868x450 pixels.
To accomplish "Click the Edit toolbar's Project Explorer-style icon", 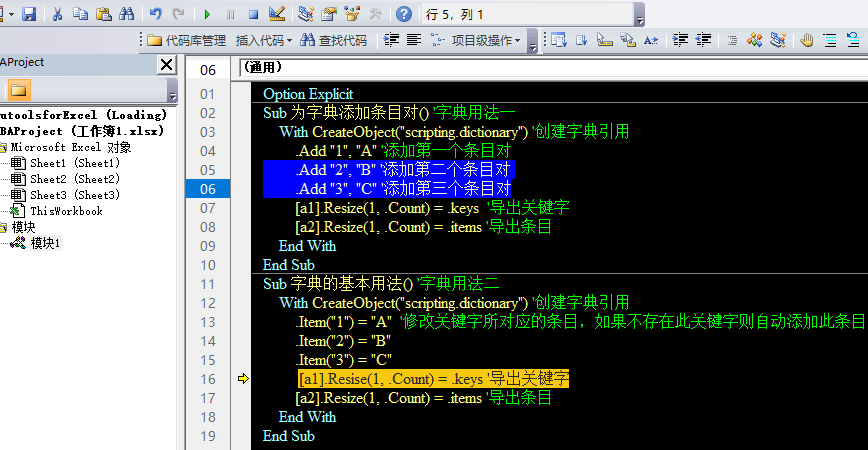I will point(778,40).
